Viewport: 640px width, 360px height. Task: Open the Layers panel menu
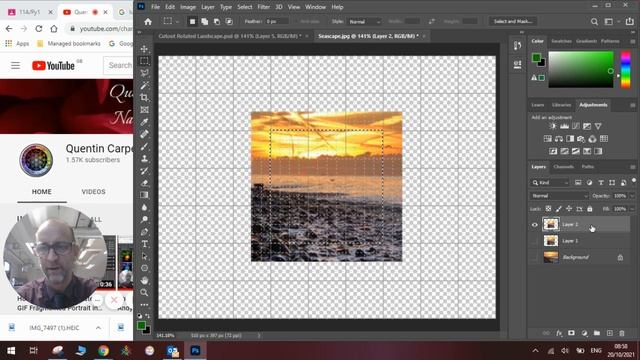pyautogui.click(x=633, y=167)
